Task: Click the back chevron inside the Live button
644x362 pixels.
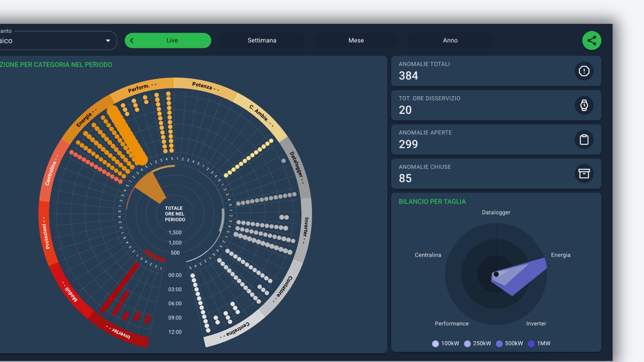Action: 132,41
